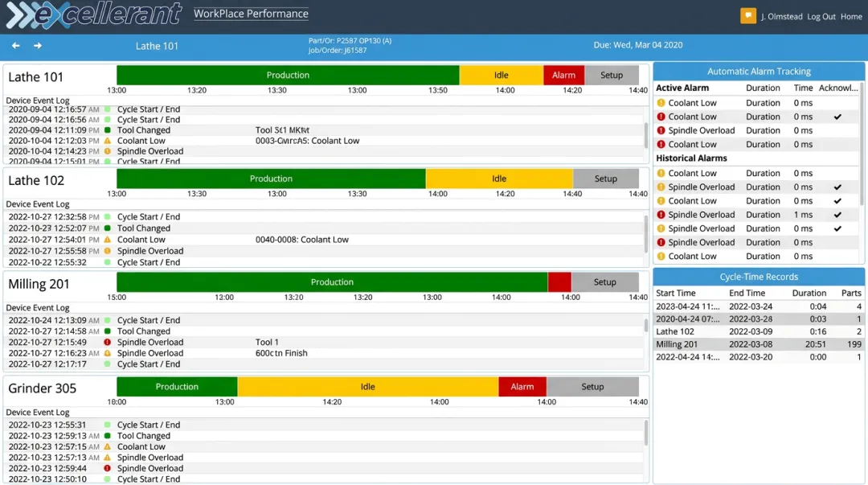The width and height of the screenshot is (868, 485).
Task: Click Milling 201 red Spindle Overload icon
Action: point(108,342)
